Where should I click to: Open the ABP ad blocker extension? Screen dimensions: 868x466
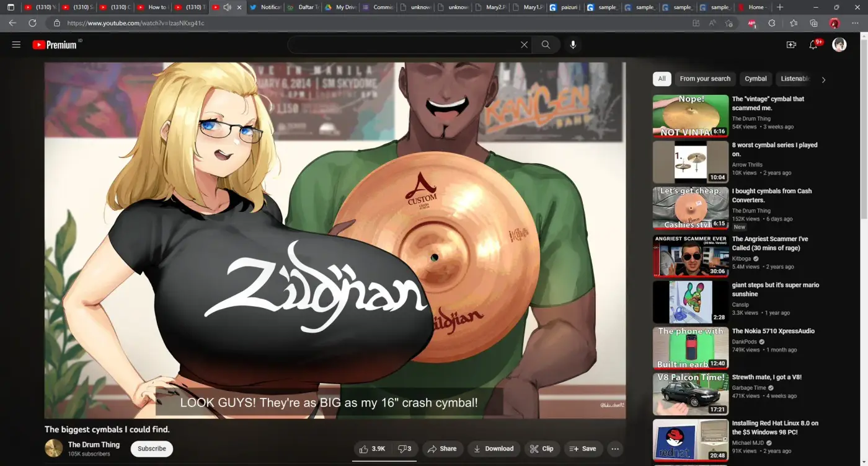pos(752,23)
